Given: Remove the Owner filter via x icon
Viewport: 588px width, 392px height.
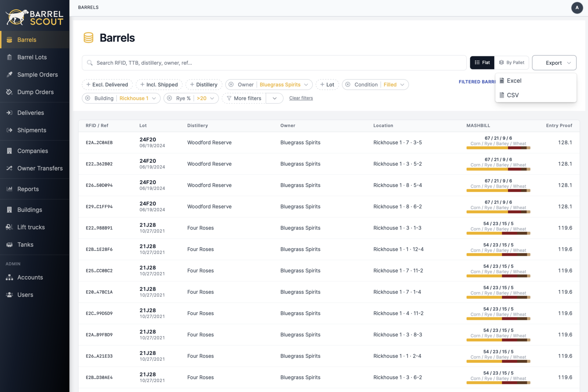Looking at the screenshot, I should point(231,85).
